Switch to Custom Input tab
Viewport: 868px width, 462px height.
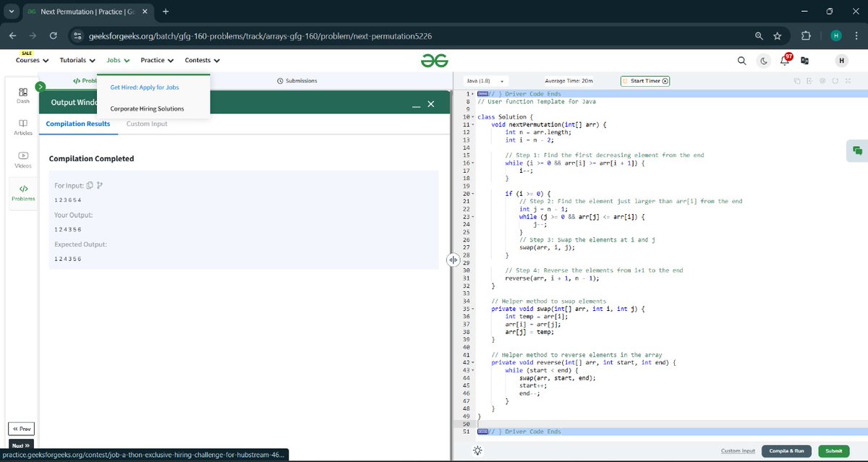coord(147,124)
